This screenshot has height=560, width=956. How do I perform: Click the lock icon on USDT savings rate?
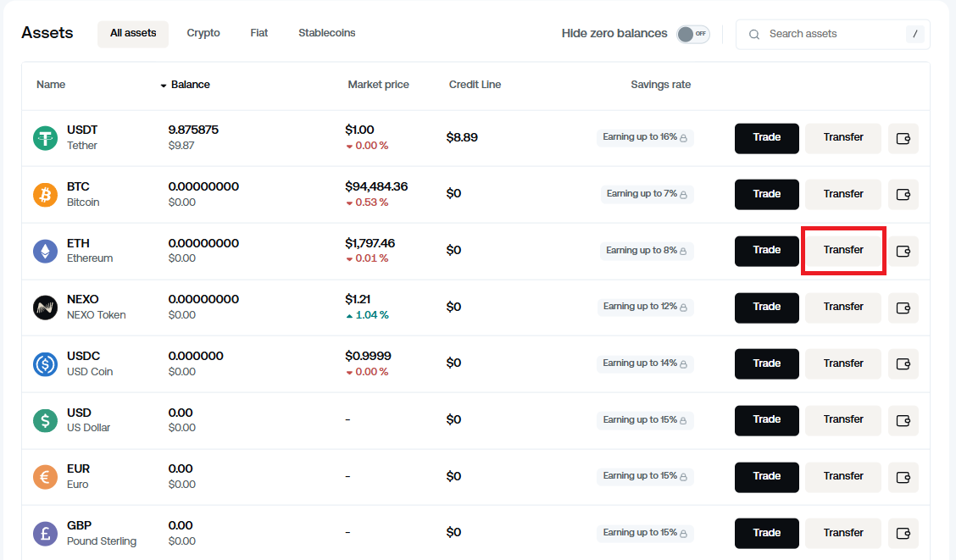683,138
